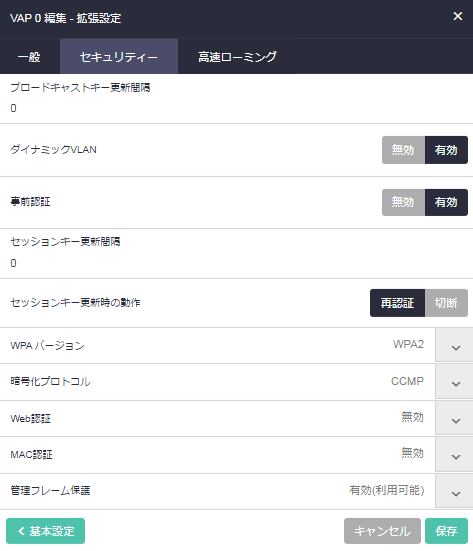
Task: Expand the WPA バージョン dropdown chevron
Action: 454,345
